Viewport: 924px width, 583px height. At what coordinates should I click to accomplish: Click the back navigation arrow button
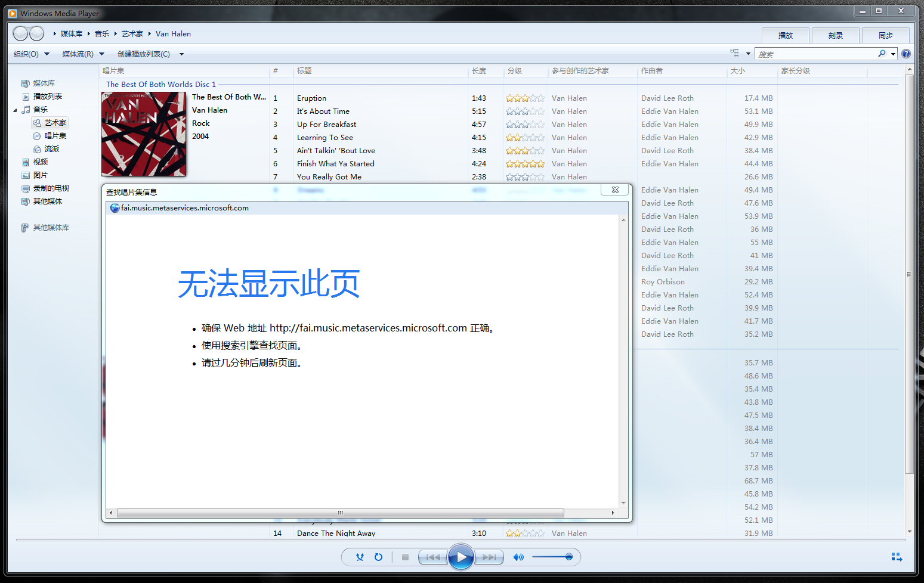(x=20, y=33)
